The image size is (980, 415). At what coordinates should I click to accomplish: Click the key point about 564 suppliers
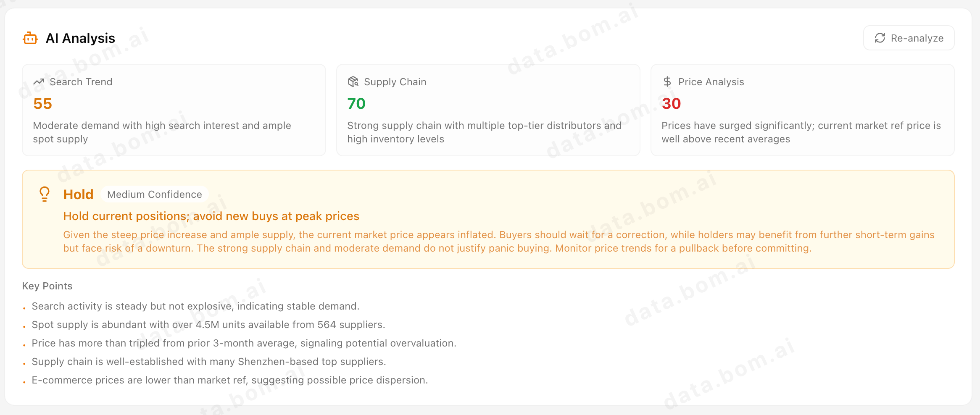(x=208, y=325)
